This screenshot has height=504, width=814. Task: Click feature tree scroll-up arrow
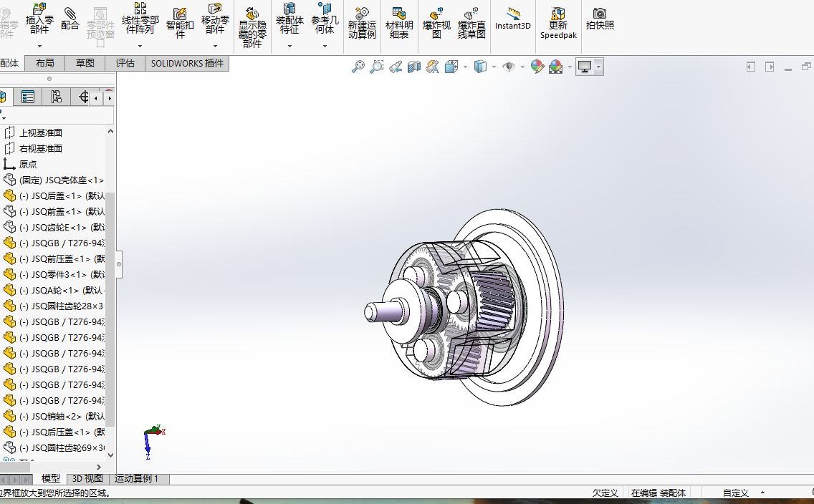tap(110, 132)
